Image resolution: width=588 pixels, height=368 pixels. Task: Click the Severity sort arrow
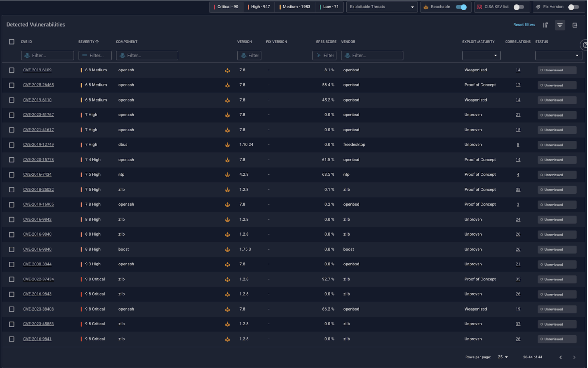[97, 42]
